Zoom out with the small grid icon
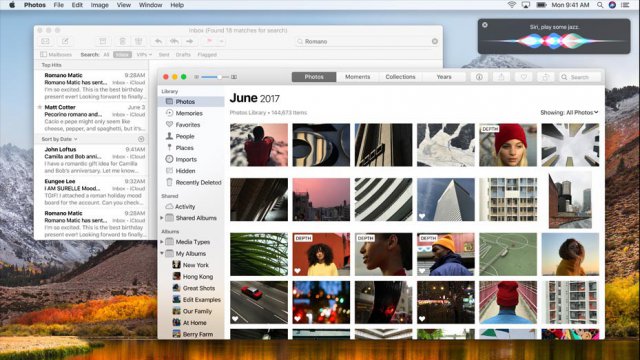Image resolution: width=640 pixels, height=360 pixels. click(196, 77)
